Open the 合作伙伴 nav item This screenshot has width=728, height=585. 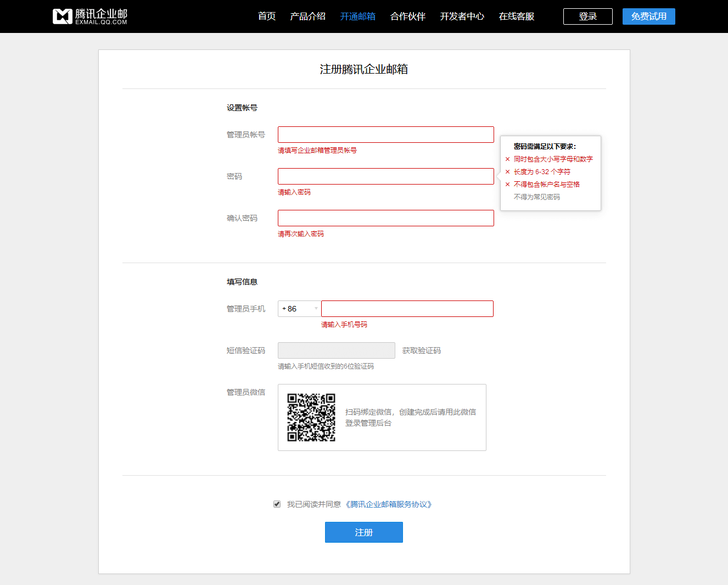[408, 16]
